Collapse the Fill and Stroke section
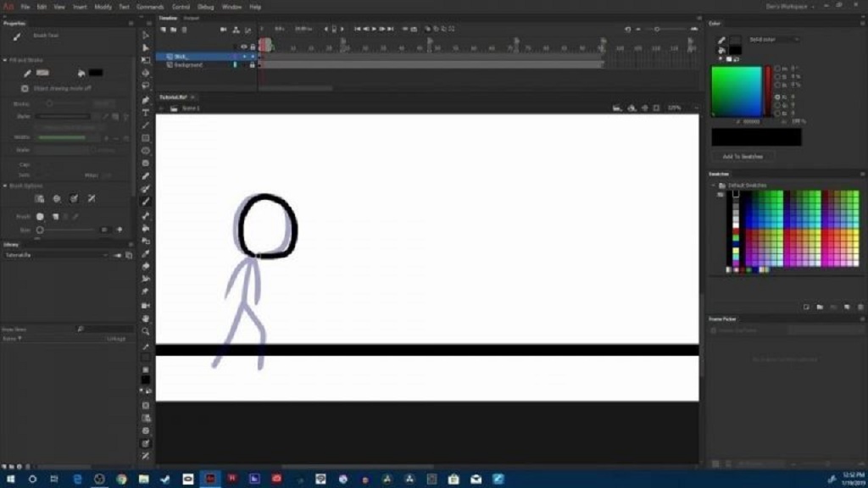 click(x=4, y=60)
